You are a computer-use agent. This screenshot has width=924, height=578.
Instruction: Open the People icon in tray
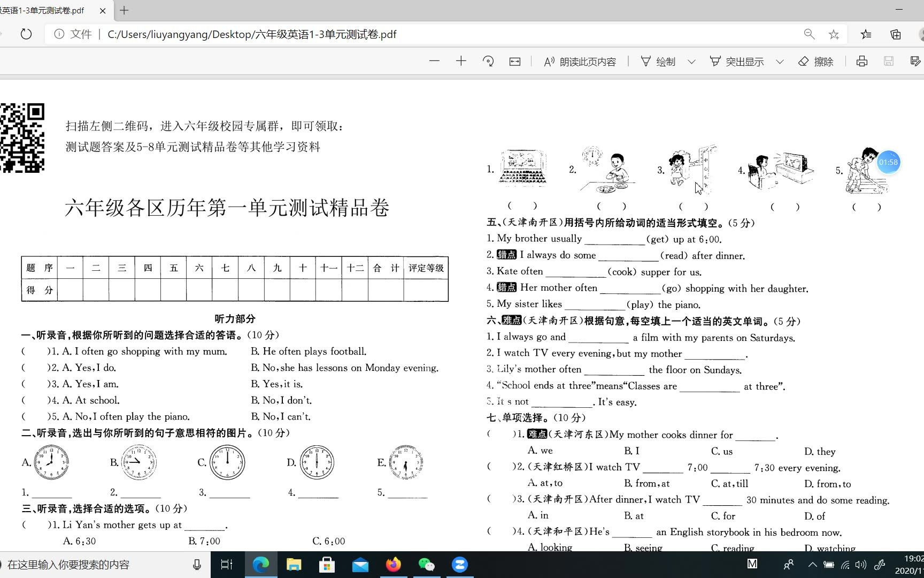pos(788,565)
